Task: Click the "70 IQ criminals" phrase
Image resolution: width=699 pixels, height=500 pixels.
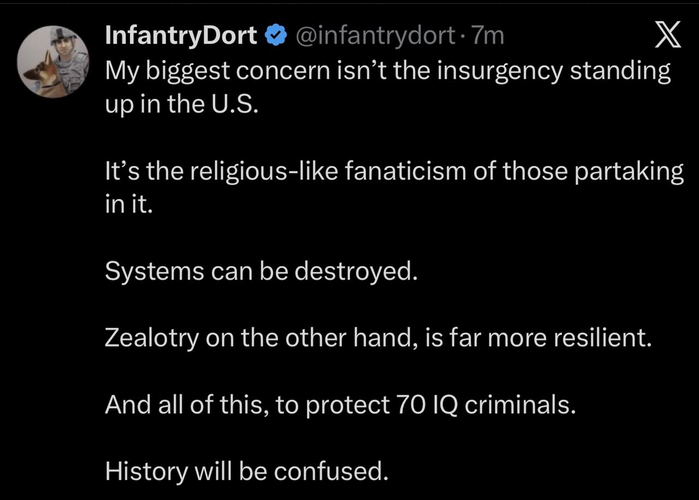Action: (x=487, y=403)
